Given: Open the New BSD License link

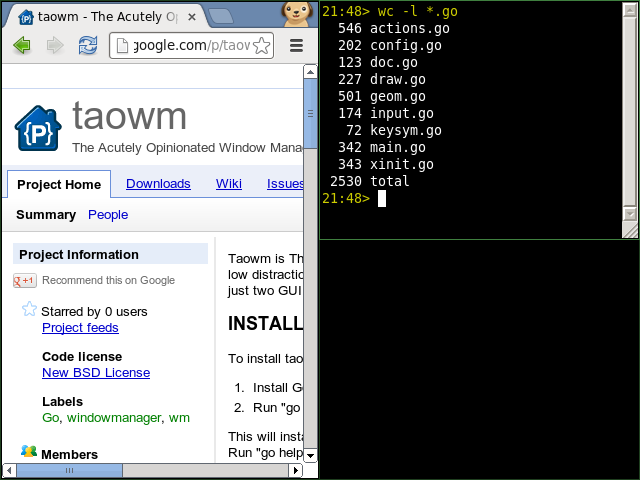Looking at the screenshot, I should tap(96, 373).
